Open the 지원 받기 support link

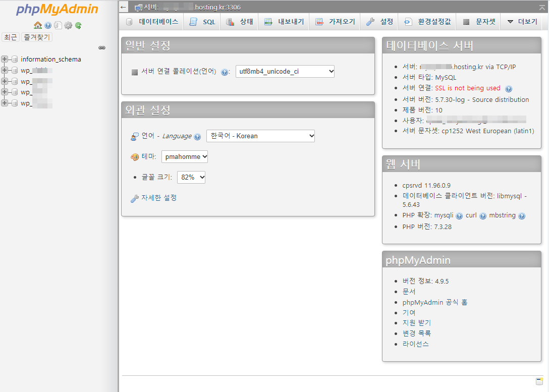point(417,322)
